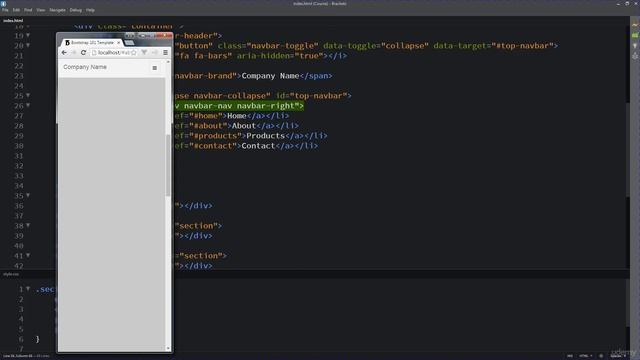
Task: Click the localhost address bar
Action: tap(113, 53)
